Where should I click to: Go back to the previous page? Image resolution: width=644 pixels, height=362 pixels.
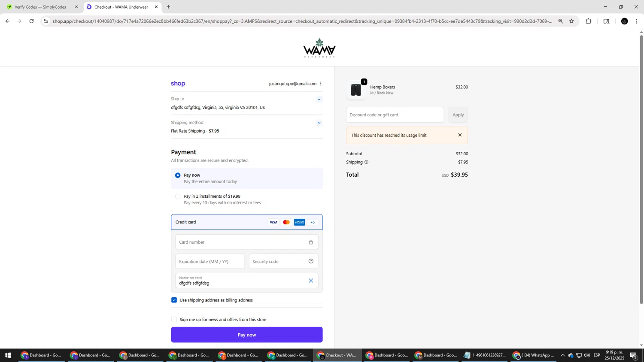coord(7,21)
